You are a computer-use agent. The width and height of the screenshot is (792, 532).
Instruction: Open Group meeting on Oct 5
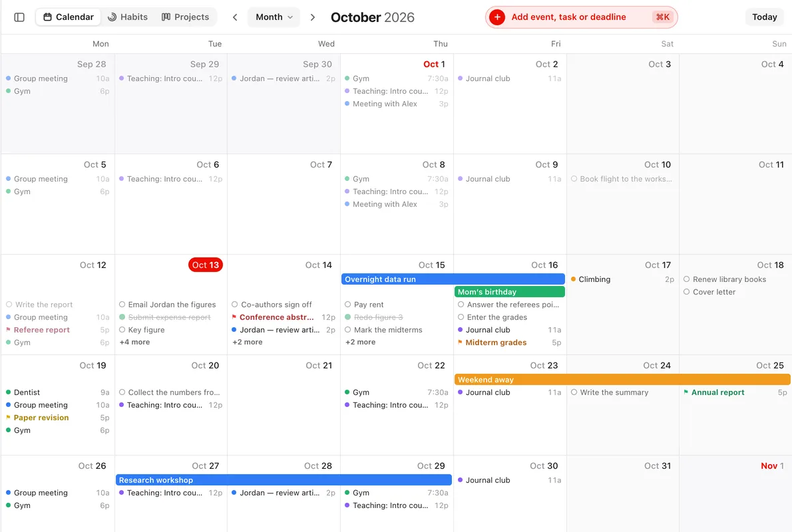click(x=58, y=179)
